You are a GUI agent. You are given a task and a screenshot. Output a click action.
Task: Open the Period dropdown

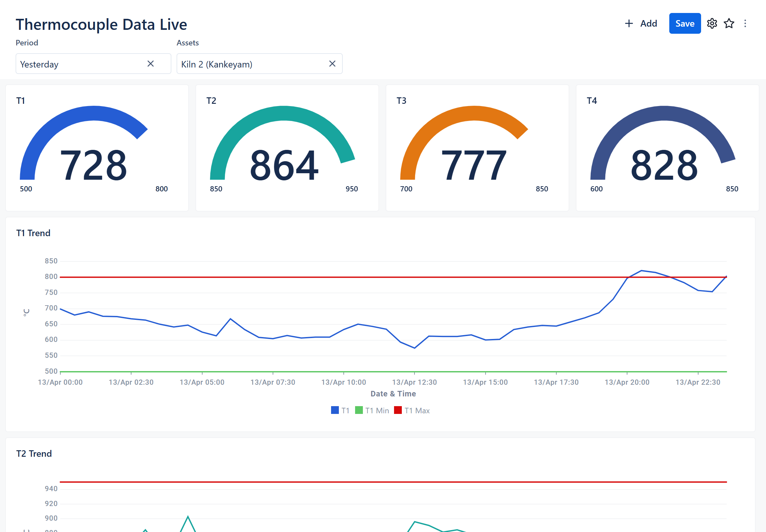(x=82, y=64)
